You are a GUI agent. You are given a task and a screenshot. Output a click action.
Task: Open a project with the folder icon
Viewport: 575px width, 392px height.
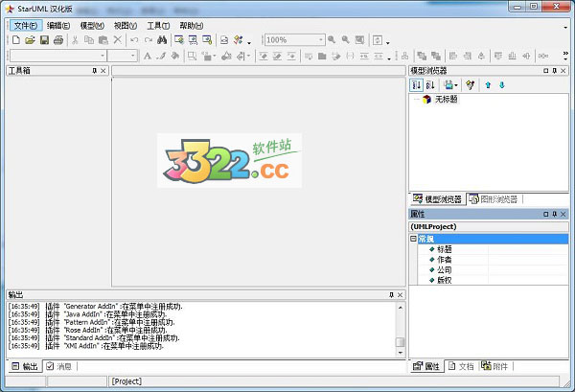(30, 40)
